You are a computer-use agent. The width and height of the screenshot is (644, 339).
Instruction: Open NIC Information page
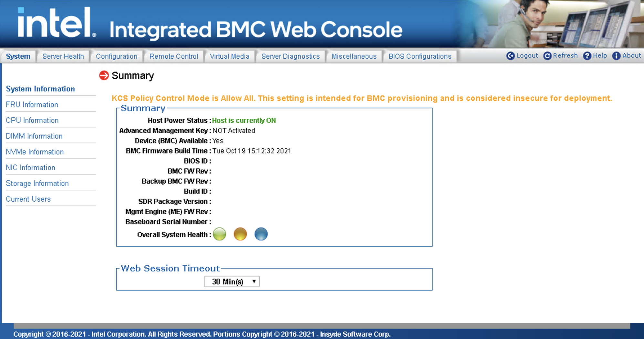coord(31,168)
